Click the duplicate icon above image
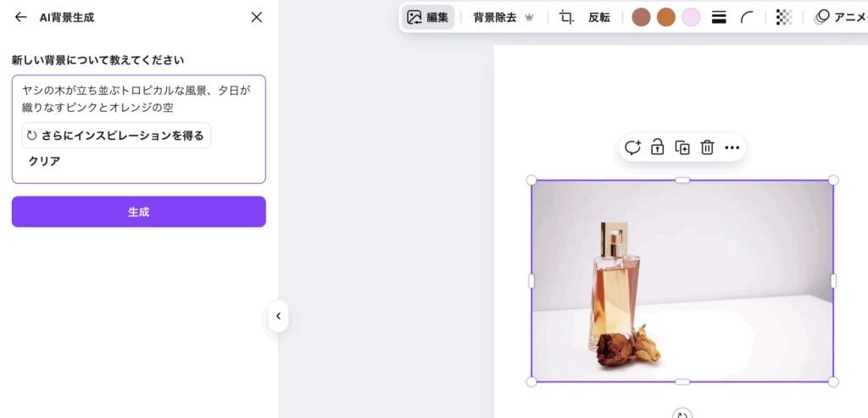The width and height of the screenshot is (868, 418). pyautogui.click(x=682, y=148)
